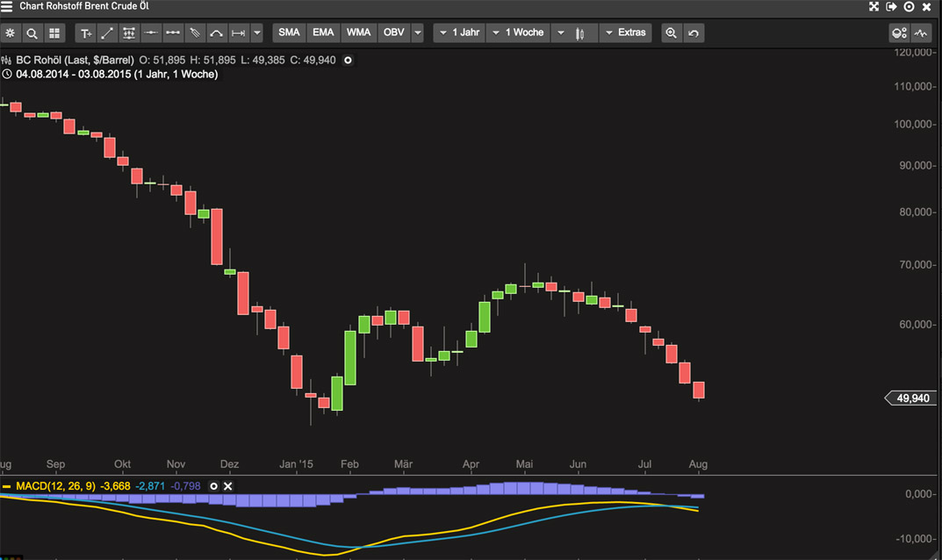Image resolution: width=942 pixels, height=560 pixels.
Task: Click the bars icon before 'BC Rohöl'
Action: (x=7, y=60)
